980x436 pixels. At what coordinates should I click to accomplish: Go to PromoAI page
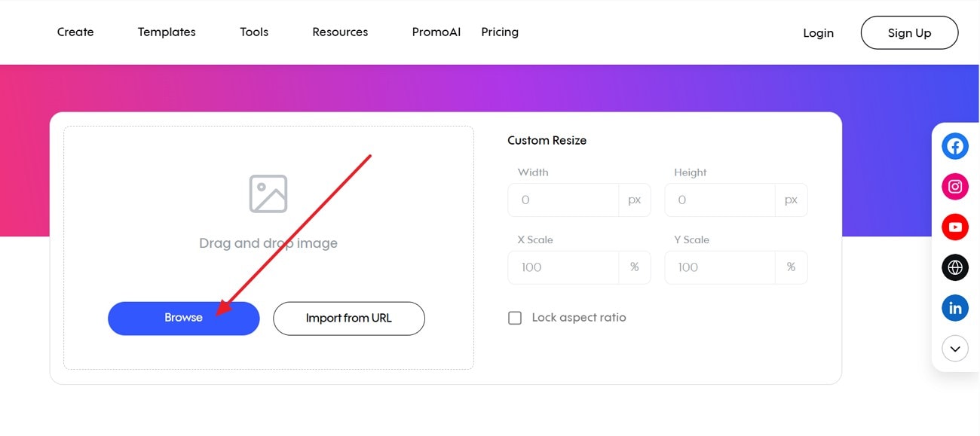click(436, 32)
